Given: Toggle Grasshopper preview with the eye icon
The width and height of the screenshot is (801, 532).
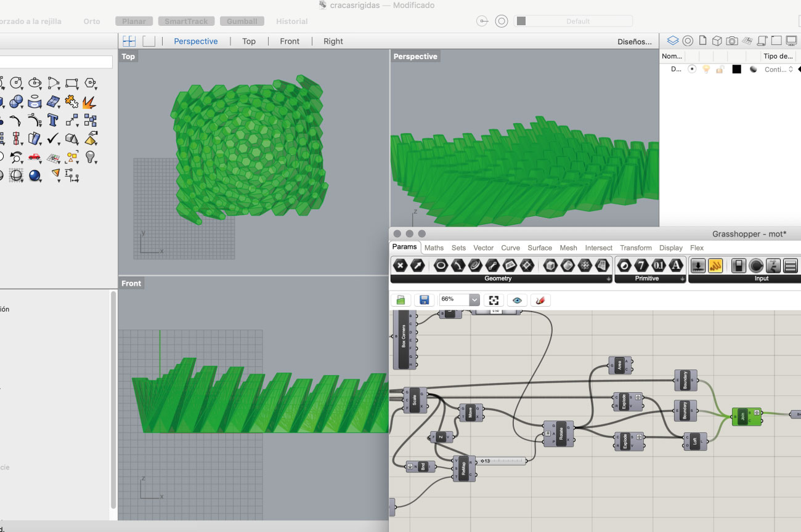Looking at the screenshot, I should (517, 300).
